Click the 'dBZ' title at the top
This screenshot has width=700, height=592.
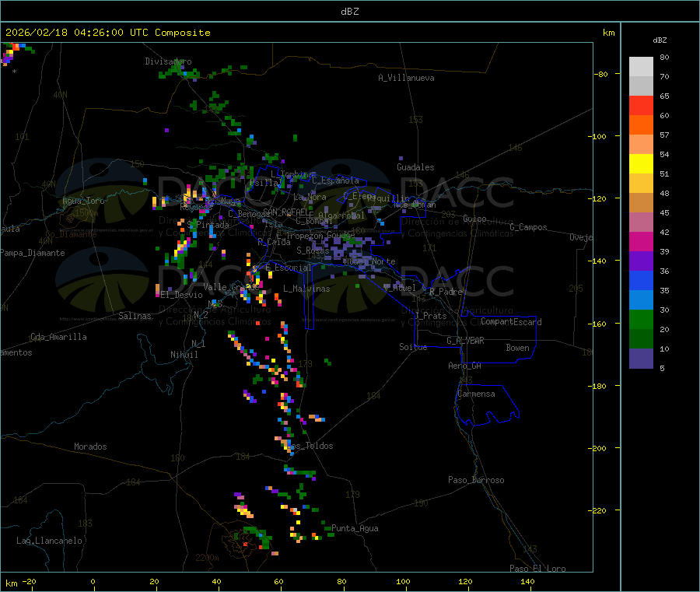click(x=349, y=12)
